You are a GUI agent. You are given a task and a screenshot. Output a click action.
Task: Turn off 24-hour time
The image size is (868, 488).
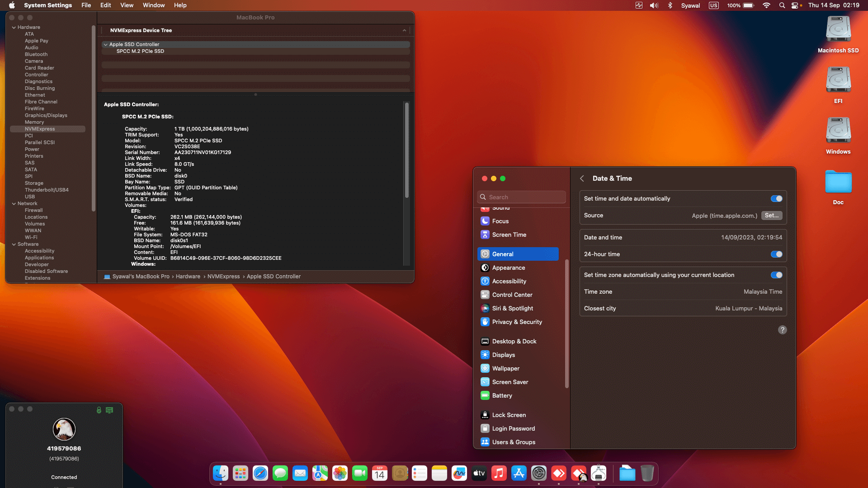coord(776,254)
